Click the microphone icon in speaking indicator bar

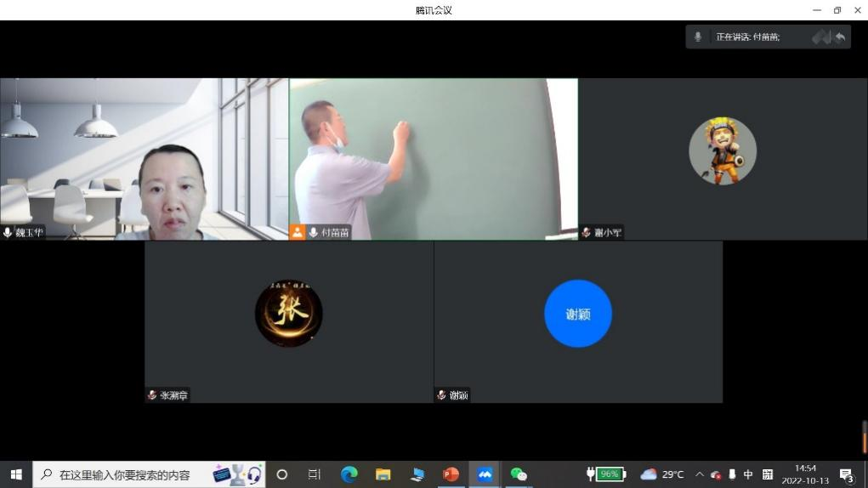coord(698,37)
